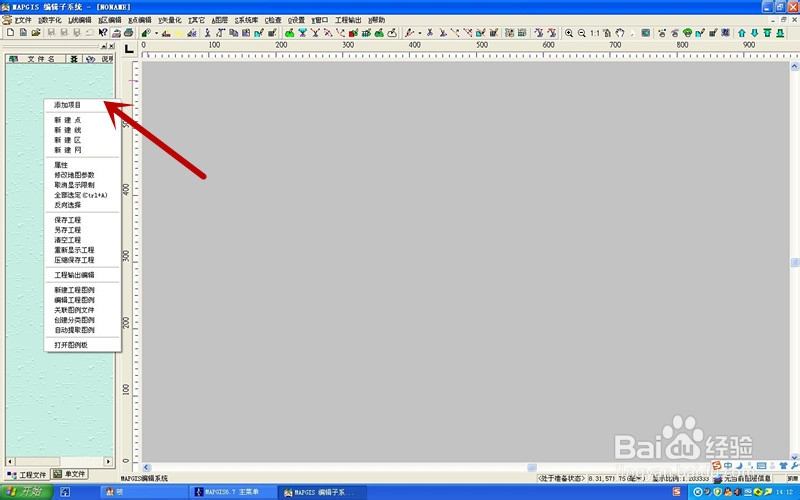Click the green up arrow icon

click(x=741, y=33)
